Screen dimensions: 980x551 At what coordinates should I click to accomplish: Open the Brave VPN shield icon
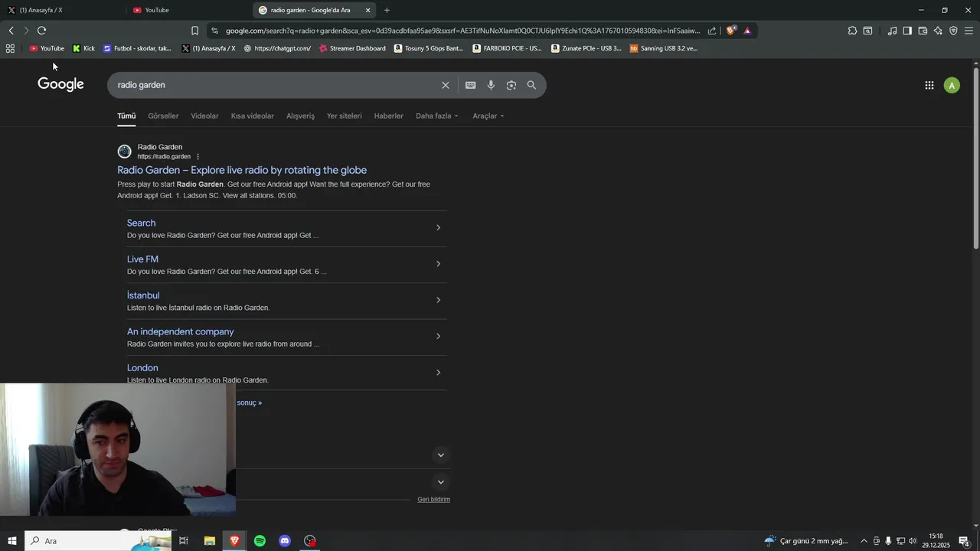(x=953, y=31)
